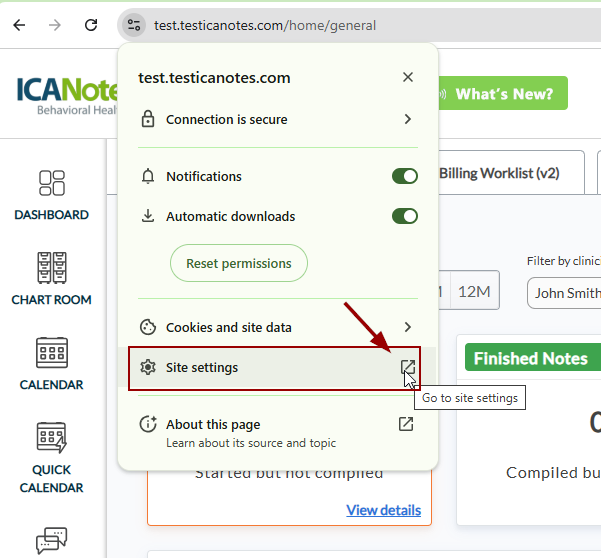Click Site settings gear icon
The image size is (601, 558).
click(148, 367)
